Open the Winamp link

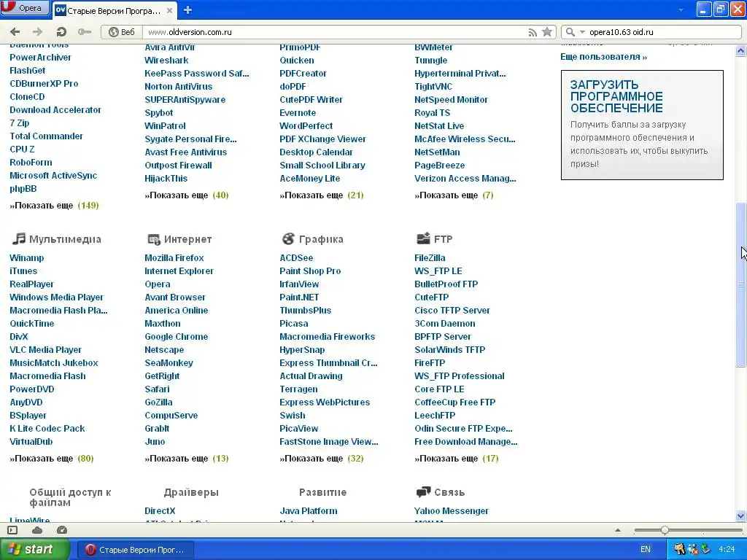pos(27,257)
